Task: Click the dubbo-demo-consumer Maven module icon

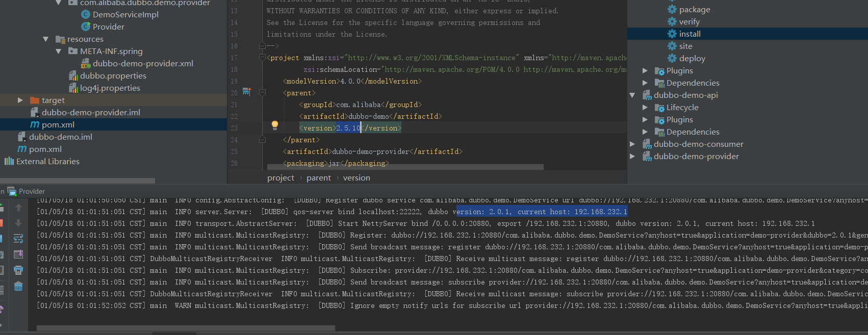Action: [647, 144]
